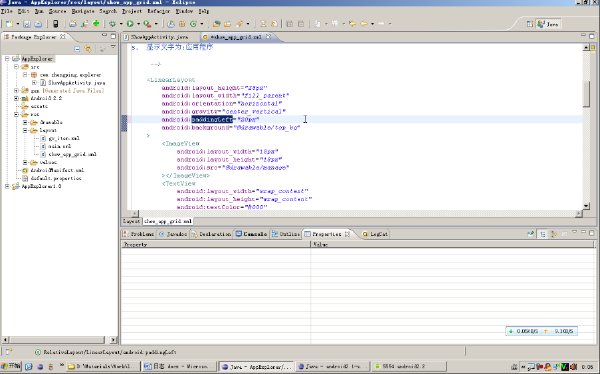Image resolution: width=600 pixels, height=374 pixels.
Task: Click the green plus new Android XML file icon
Action: click(96, 24)
